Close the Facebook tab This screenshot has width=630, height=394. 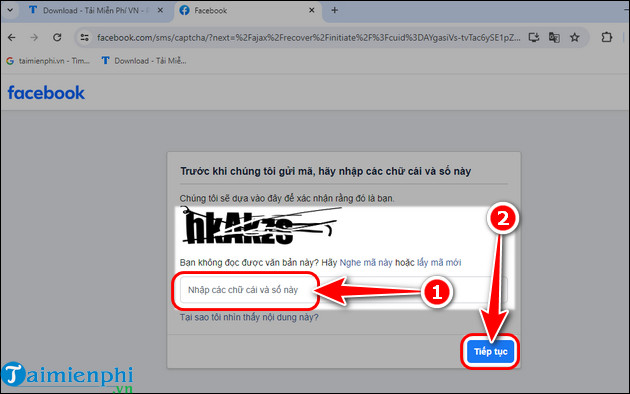[311, 10]
